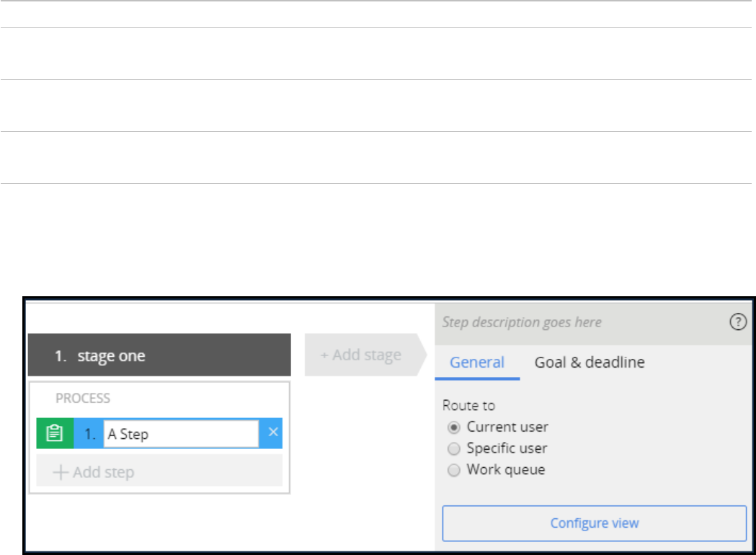Click the blue step number badge
756x555 pixels.
(89, 434)
